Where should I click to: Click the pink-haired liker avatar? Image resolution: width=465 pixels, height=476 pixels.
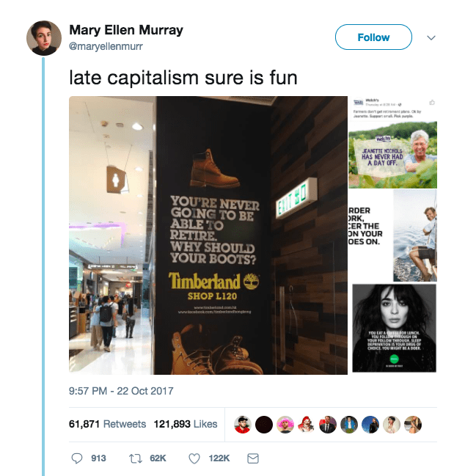pos(285,425)
